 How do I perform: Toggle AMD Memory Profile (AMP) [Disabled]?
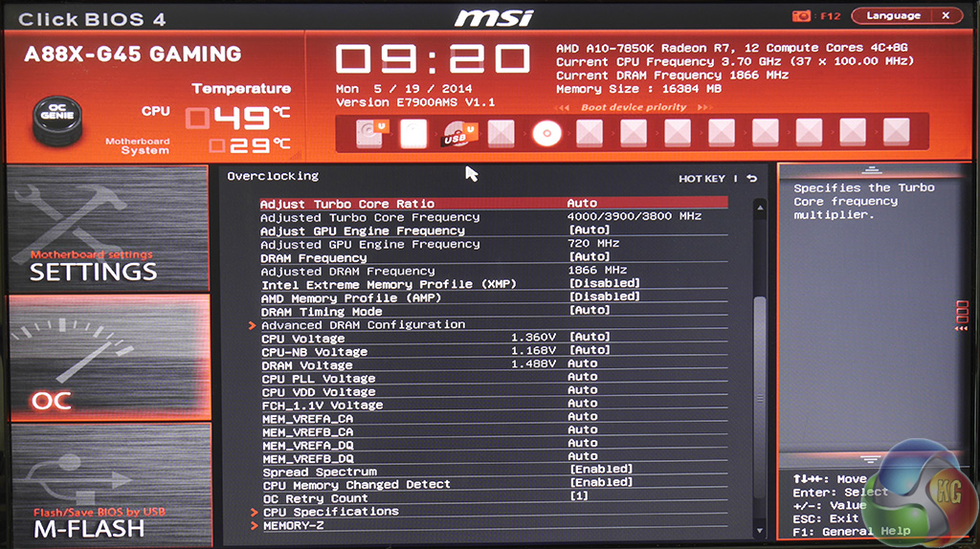(605, 297)
